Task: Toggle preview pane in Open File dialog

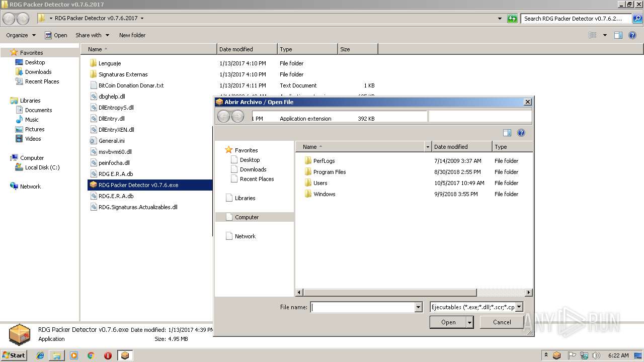Action: (x=507, y=133)
